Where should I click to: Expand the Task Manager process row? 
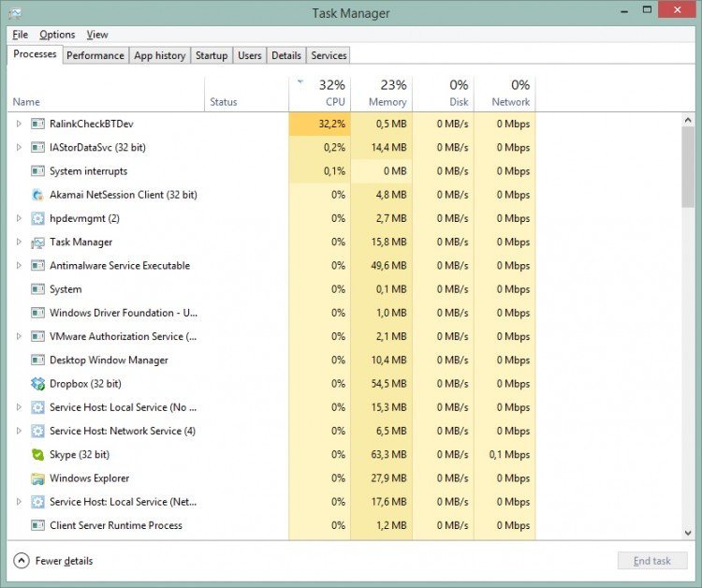pyautogui.click(x=19, y=242)
